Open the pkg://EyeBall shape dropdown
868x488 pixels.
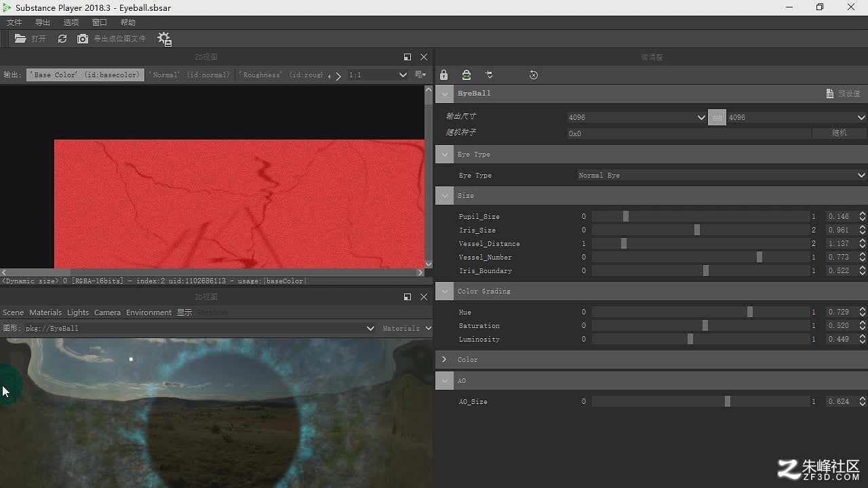(x=200, y=328)
